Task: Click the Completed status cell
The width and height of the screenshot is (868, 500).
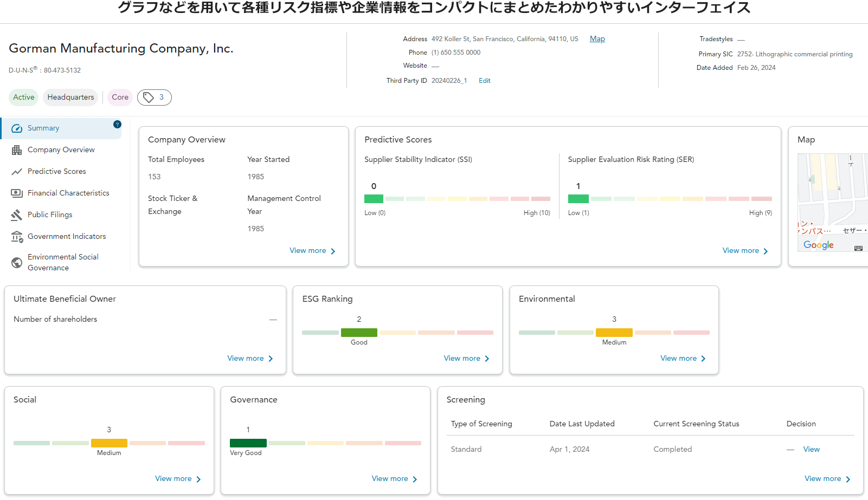Action: point(673,450)
